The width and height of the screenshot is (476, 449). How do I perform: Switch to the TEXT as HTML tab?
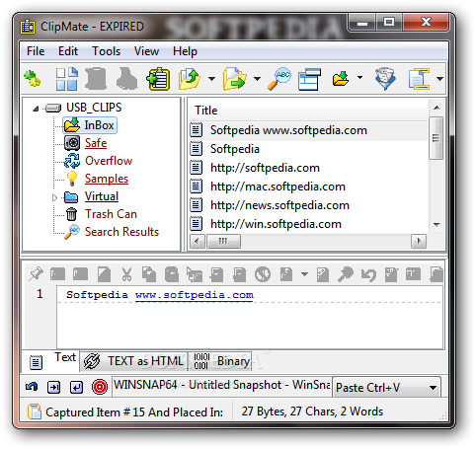pyautogui.click(x=133, y=361)
